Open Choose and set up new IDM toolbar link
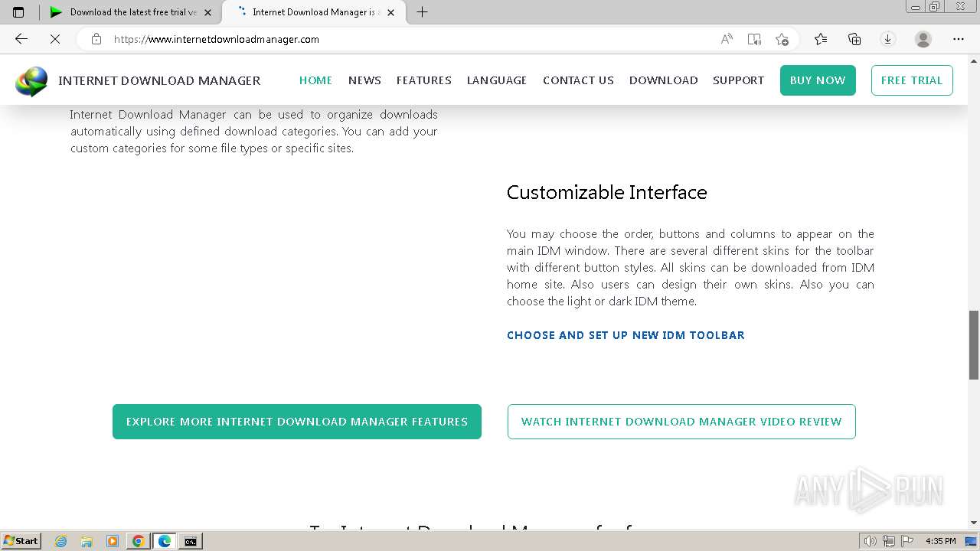Viewport: 980px width, 551px height. 626,335
